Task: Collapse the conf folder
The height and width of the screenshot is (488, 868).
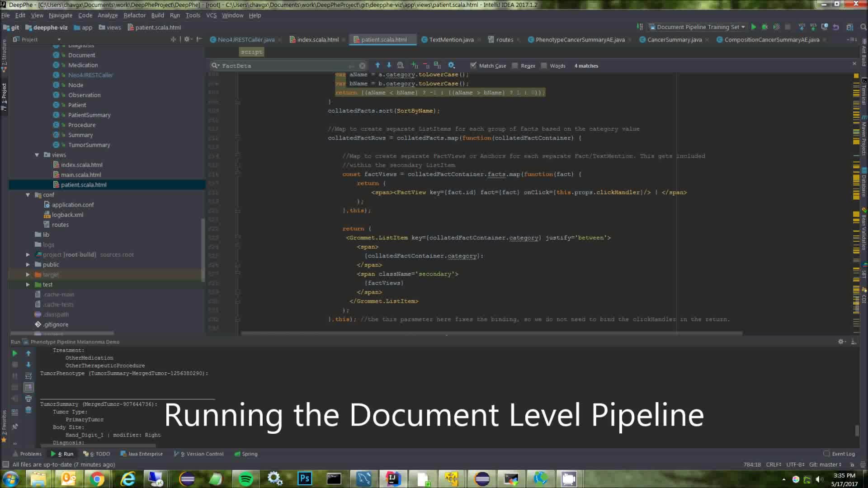Action: pyautogui.click(x=28, y=195)
